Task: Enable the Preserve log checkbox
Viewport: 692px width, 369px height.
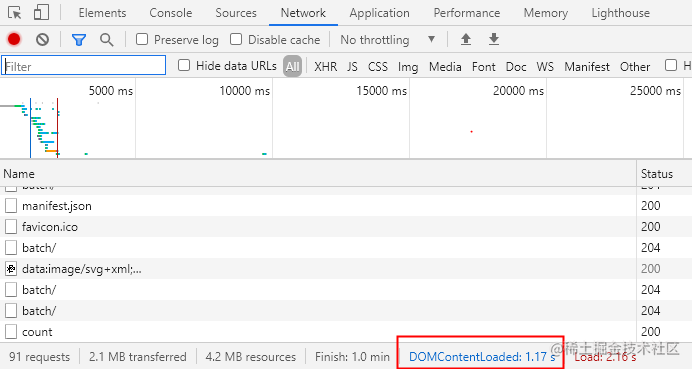Action: (x=142, y=39)
